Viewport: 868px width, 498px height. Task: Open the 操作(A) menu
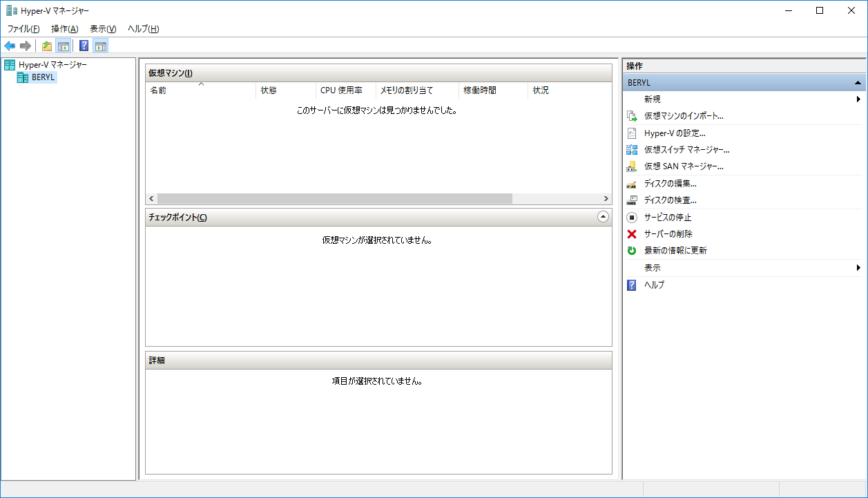click(x=65, y=29)
